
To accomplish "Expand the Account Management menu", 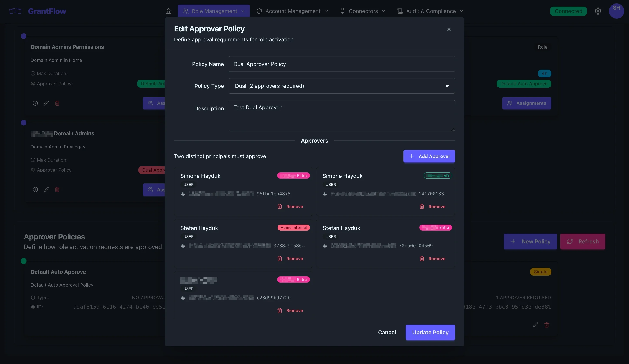I will point(292,11).
